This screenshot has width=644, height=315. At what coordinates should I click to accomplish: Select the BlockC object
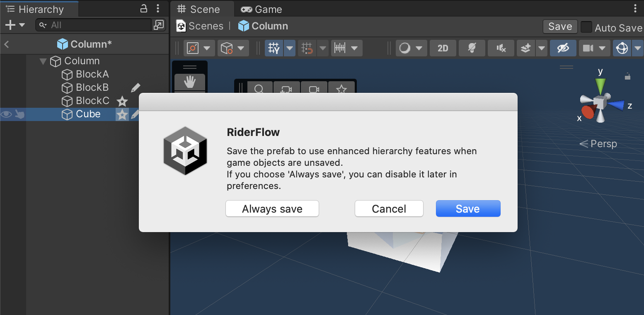92,101
